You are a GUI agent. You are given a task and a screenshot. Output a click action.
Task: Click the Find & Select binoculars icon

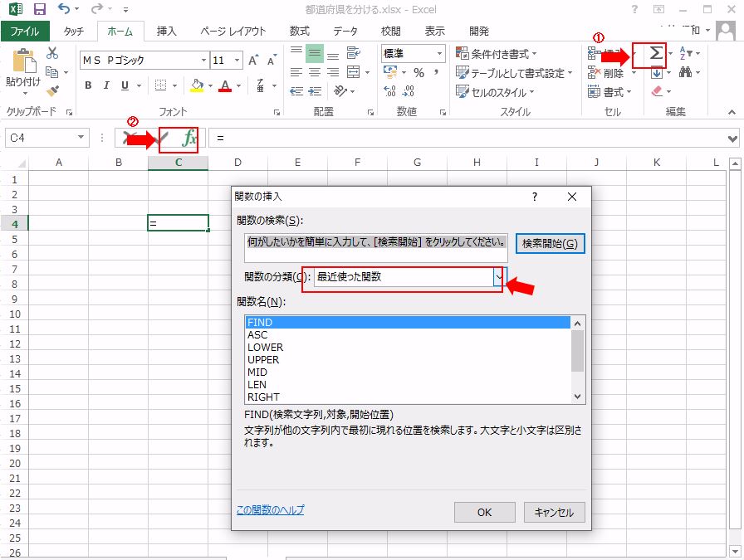click(686, 73)
